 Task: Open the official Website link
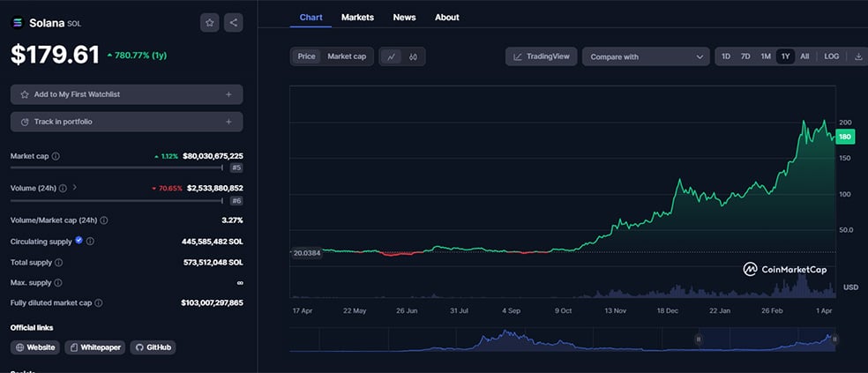[35, 347]
